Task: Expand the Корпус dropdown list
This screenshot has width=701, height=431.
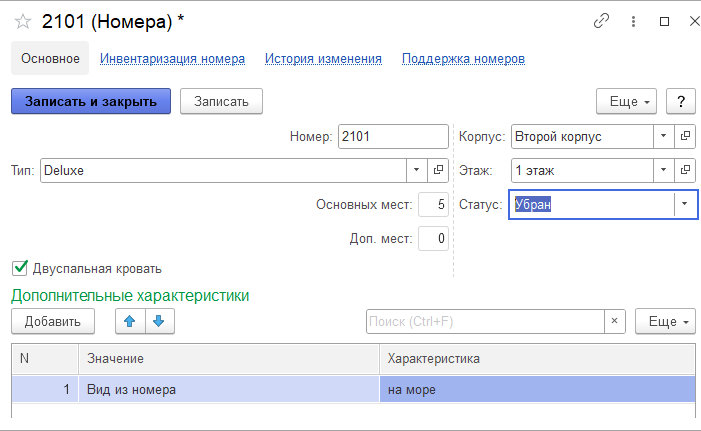Action: [664, 136]
